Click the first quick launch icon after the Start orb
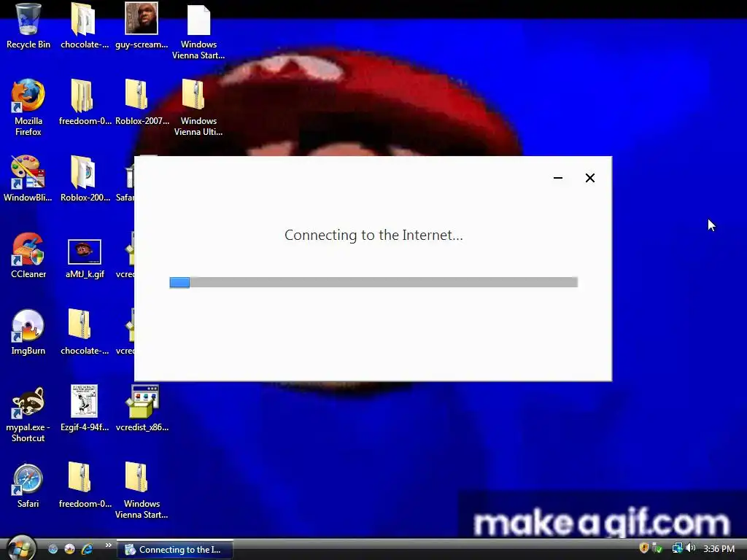 (x=53, y=549)
